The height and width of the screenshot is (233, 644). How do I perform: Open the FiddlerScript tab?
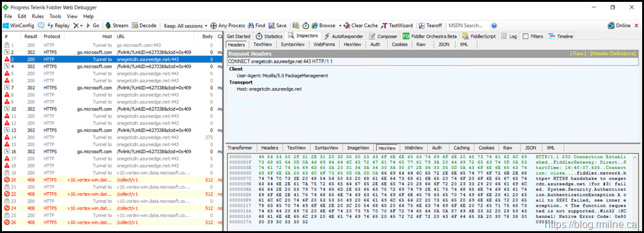480,36
